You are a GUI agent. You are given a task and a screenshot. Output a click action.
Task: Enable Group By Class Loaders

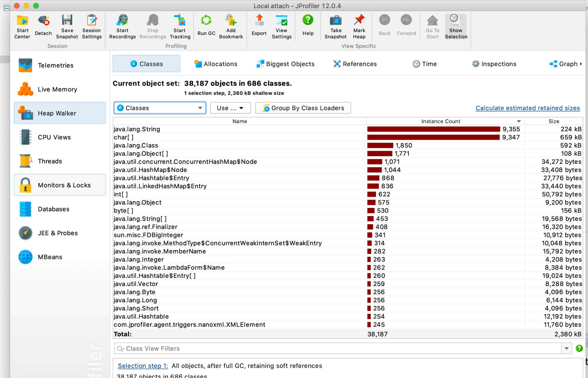(x=303, y=108)
